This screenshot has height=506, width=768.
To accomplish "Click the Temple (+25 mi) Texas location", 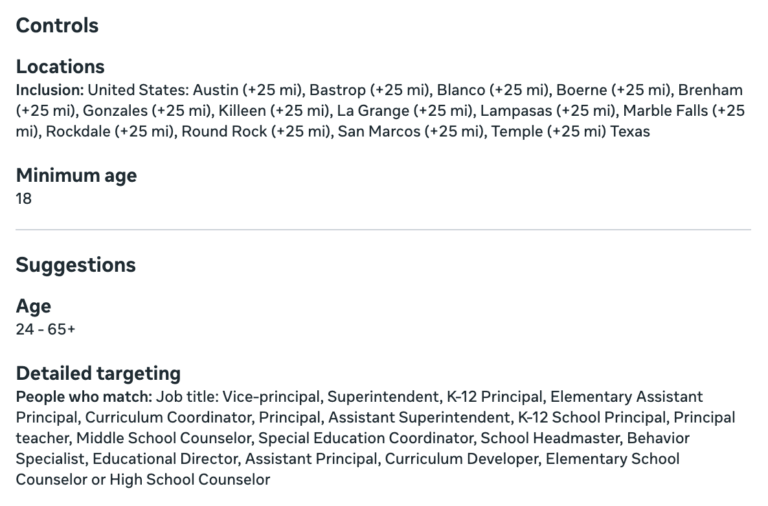I will tap(571, 132).
